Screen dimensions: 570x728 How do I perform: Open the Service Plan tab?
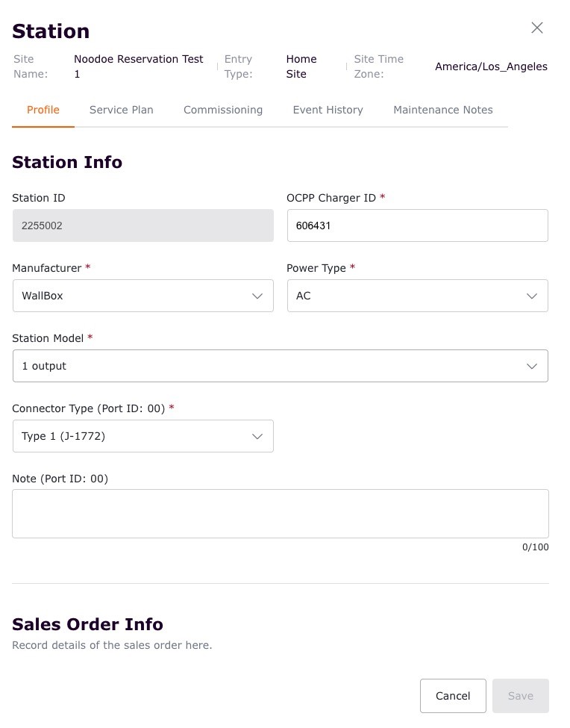coord(121,110)
